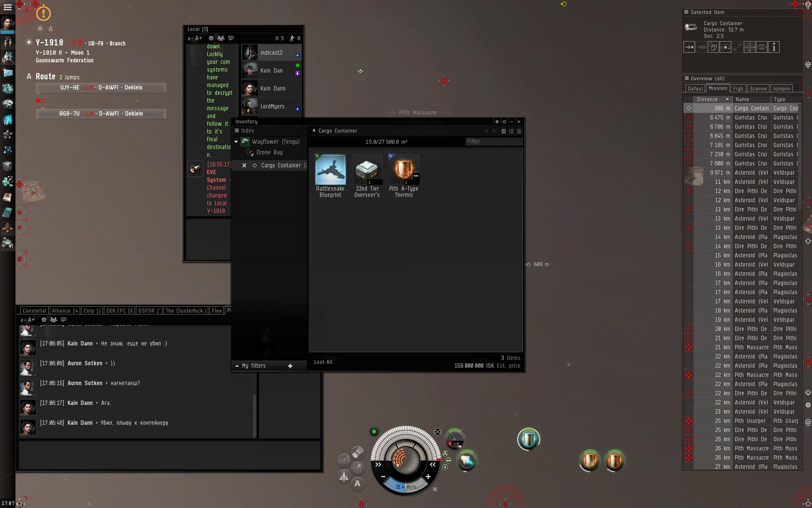Orbit the selected Cargo Container
Image resolution: width=812 pixels, height=508 pixels.
(725, 47)
